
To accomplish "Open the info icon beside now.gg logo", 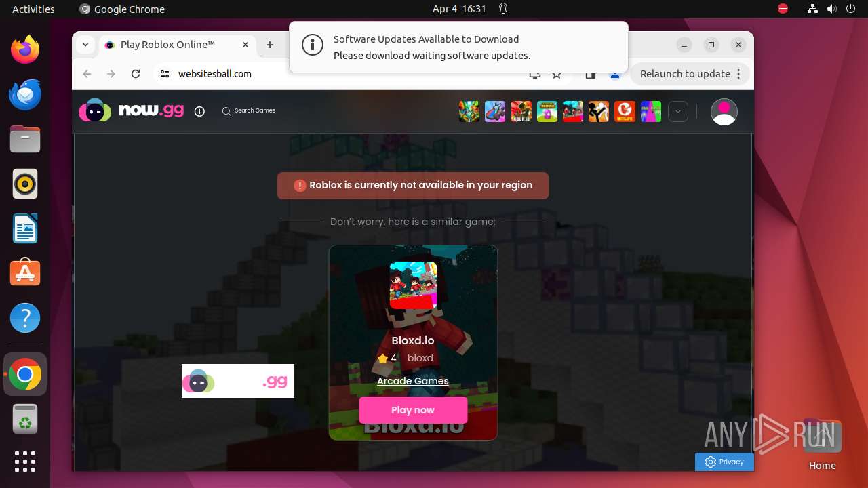I will (199, 111).
